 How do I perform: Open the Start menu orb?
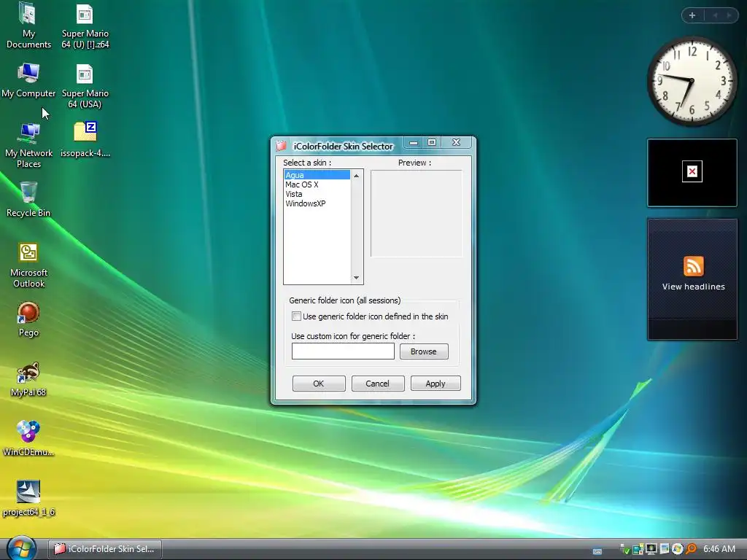(x=21, y=548)
